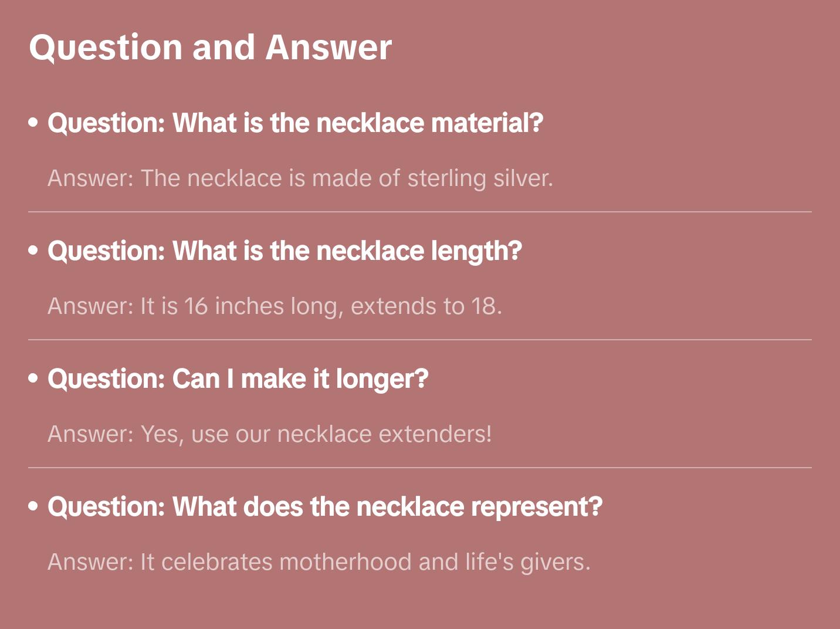Click the 'Question and Answer' heading
The image size is (840, 629).
tap(210, 47)
